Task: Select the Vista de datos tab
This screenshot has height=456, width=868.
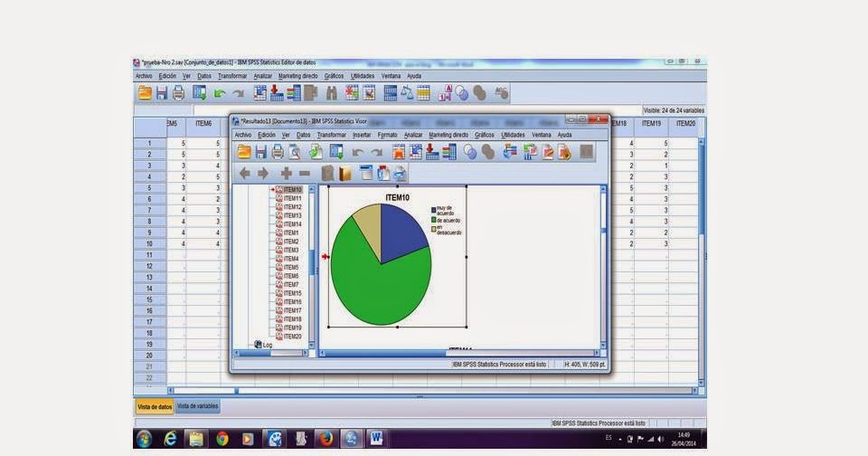Action: click(155, 406)
